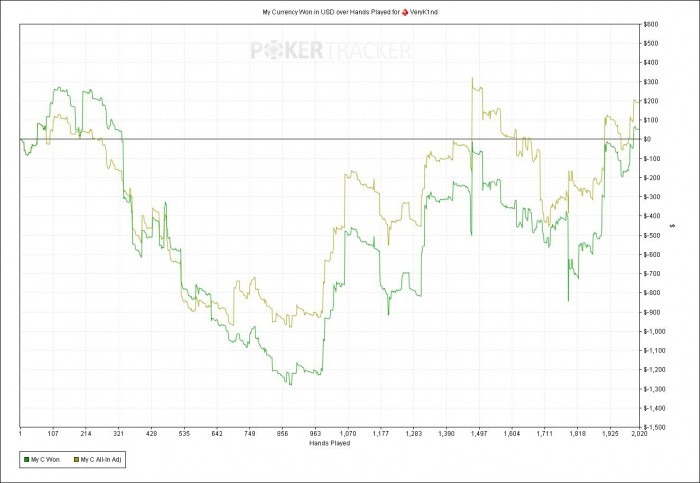Click the 321 x-axis tick label
Screen dimensions: 700x483
pos(119,433)
